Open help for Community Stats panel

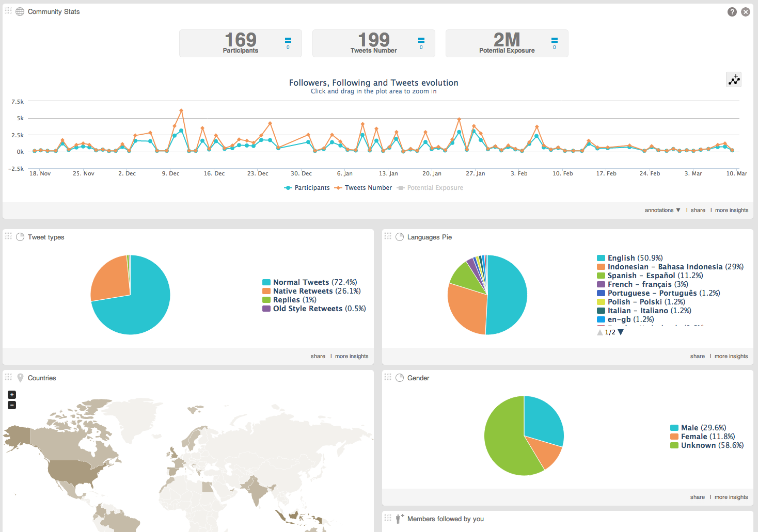click(732, 12)
